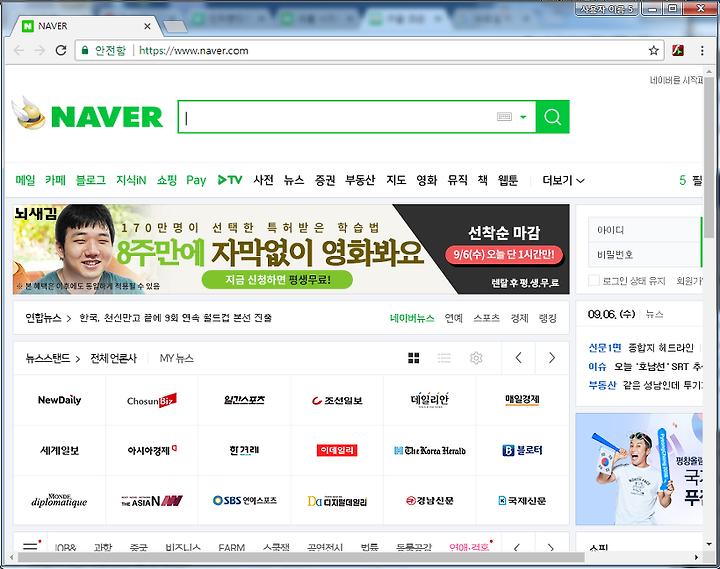Expand the search autocomplete dropdown arrow
Screen dimensions: 720x569
tap(523, 117)
